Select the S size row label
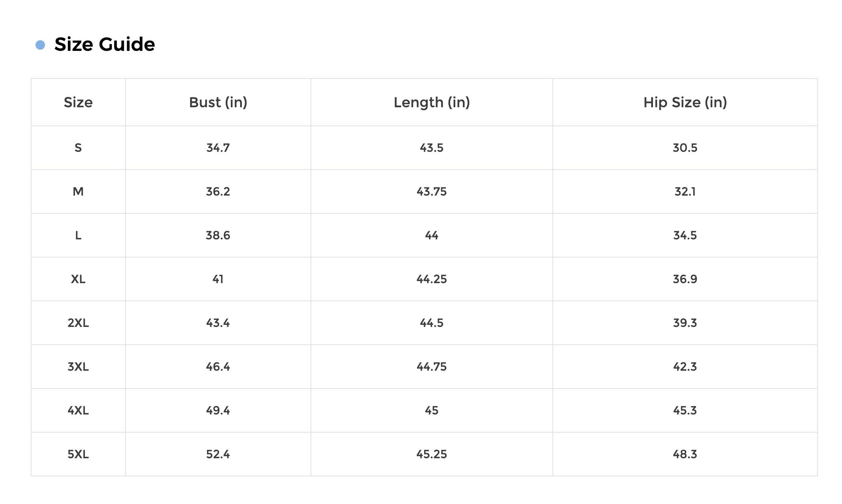Screen dimensions: 842x504 (x=78, y=148)
